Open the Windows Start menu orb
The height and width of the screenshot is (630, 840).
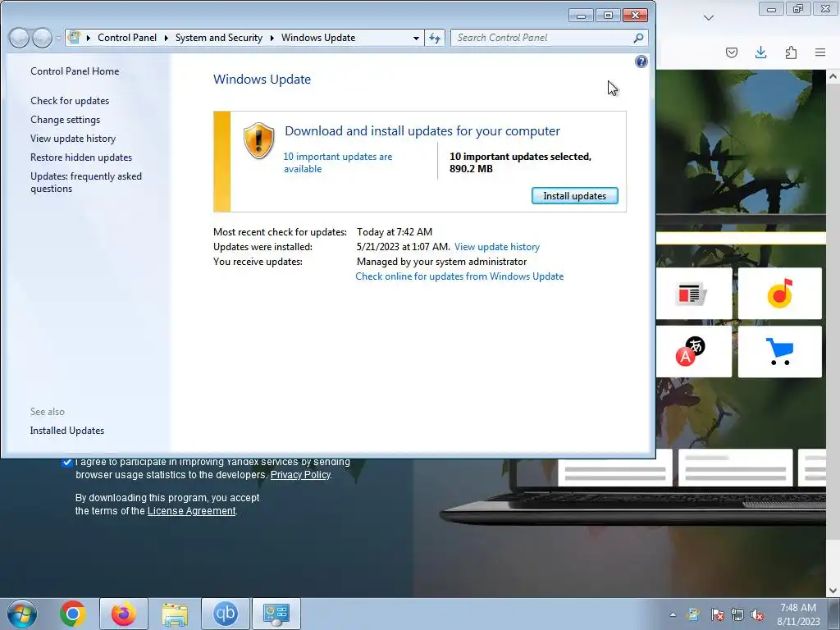coord(22,614)
